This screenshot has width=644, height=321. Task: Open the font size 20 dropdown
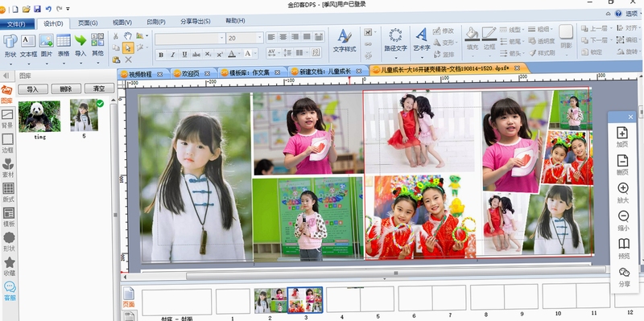coord(259,38)
